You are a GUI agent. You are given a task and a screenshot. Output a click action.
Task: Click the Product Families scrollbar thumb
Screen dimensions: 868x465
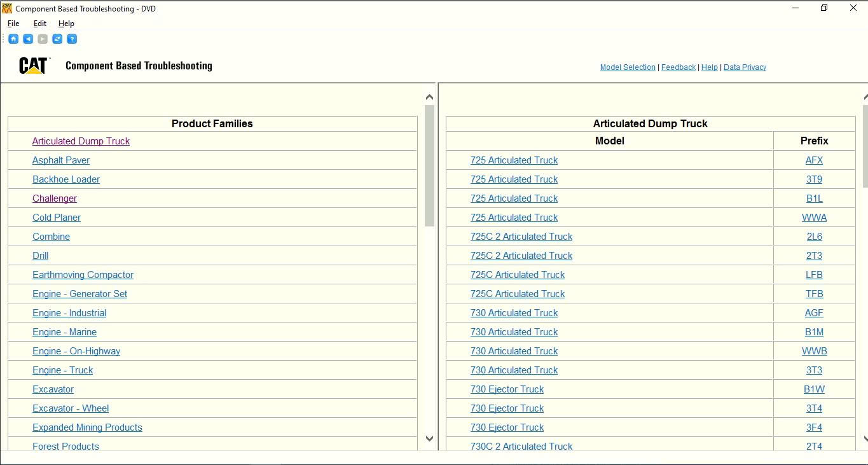(429, 165)
